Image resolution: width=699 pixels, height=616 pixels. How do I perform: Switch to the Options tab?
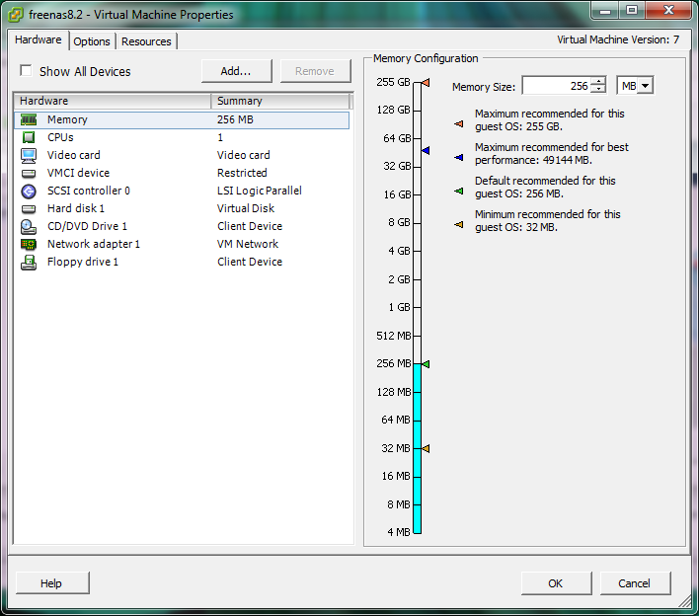pos(92,41)
